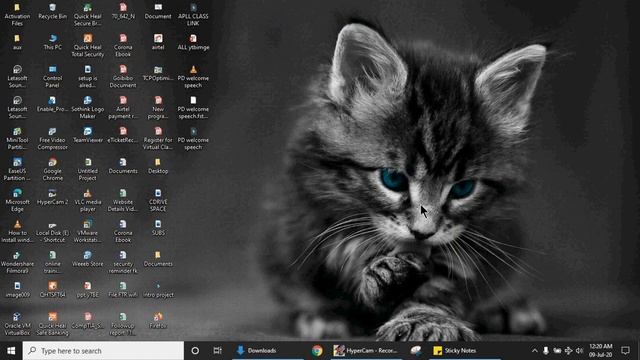
Task: Open the airtel desktop icon
Action: pos(158,42)
